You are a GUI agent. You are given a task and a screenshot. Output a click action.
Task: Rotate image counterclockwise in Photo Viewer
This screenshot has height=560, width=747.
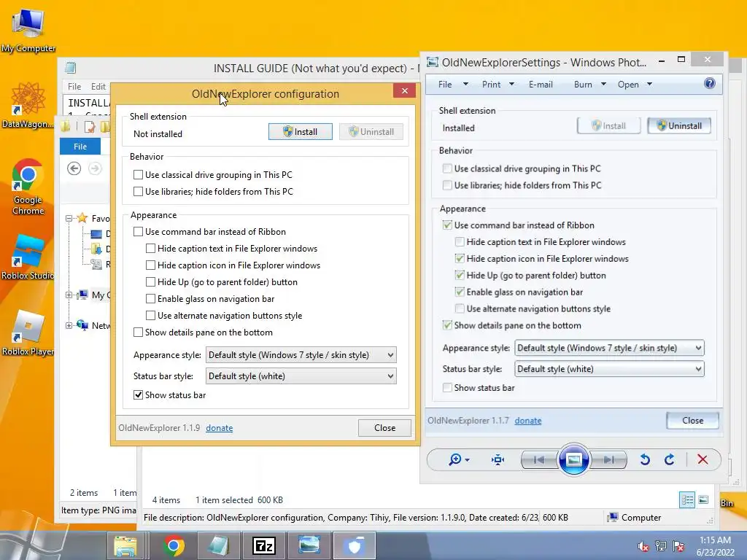(645, 459)
